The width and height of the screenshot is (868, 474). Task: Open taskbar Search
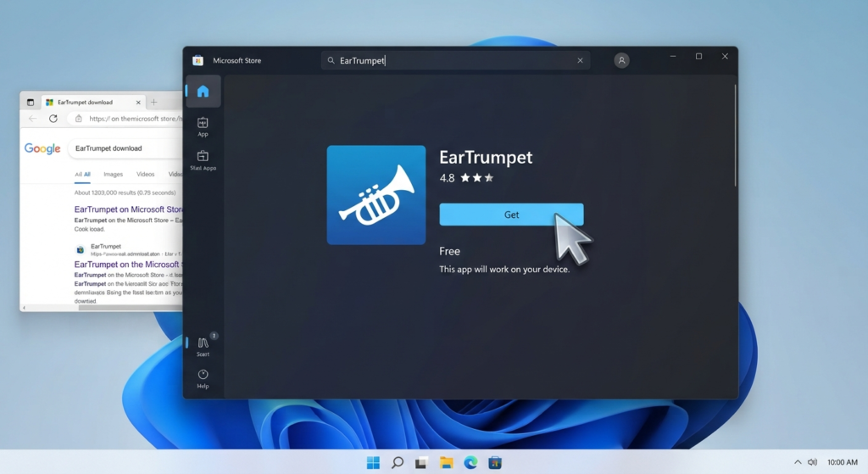[398, 463]
